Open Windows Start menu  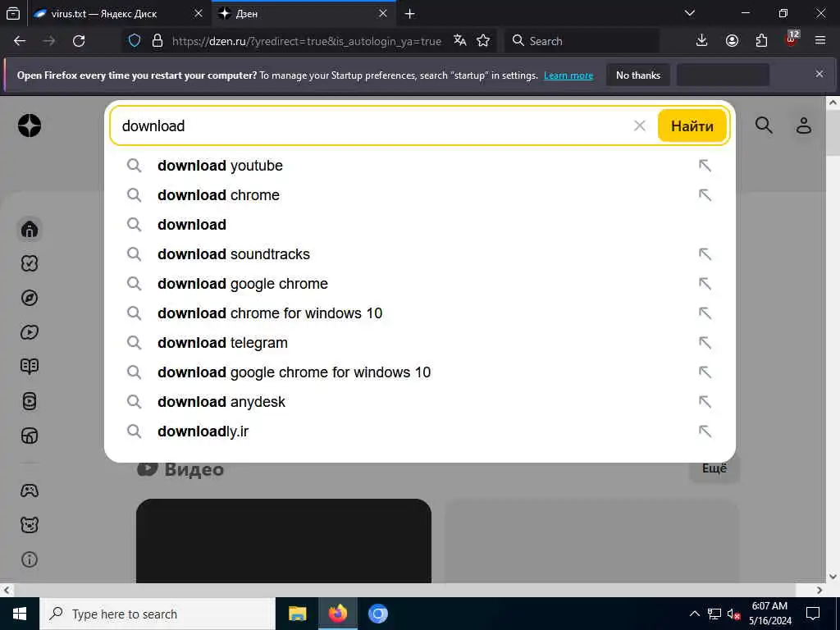[x=20, y=614]
